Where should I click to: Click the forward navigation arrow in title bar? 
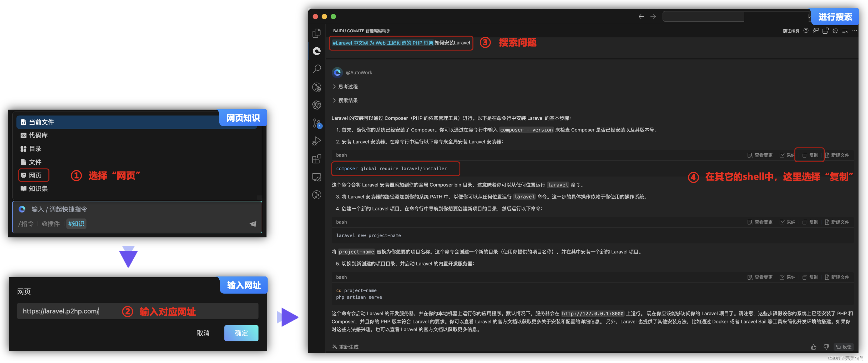[x=653, y=17]
